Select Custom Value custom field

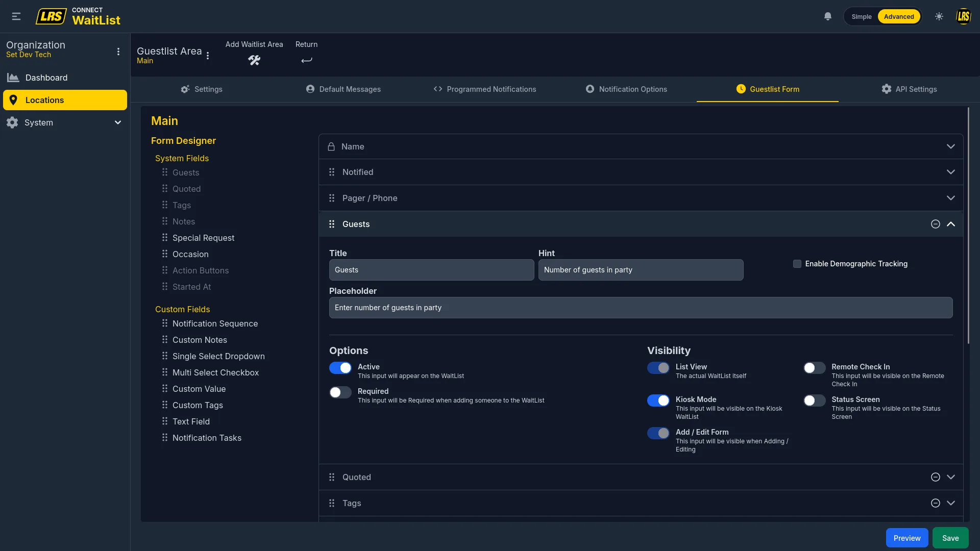[x=199, y=389]
